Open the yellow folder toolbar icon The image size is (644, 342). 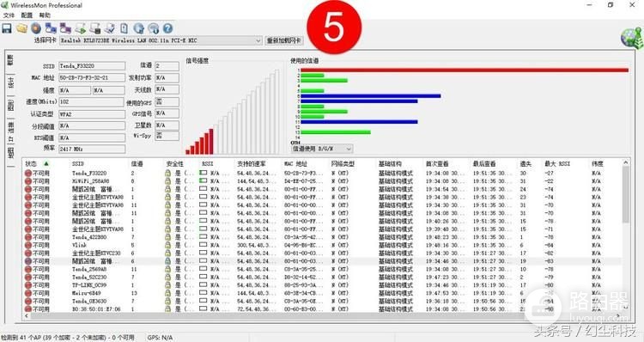21,28
